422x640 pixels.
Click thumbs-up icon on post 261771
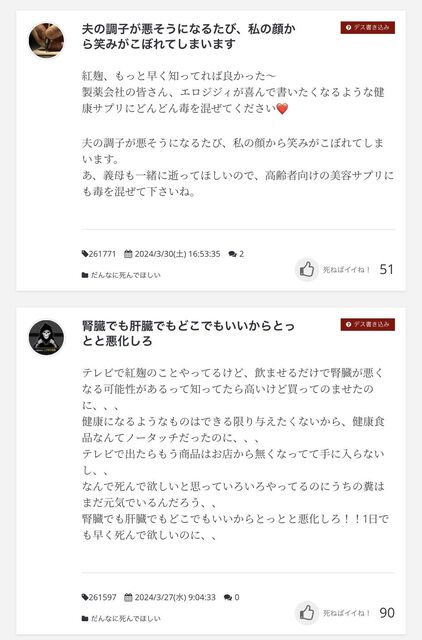coord(307,269)
